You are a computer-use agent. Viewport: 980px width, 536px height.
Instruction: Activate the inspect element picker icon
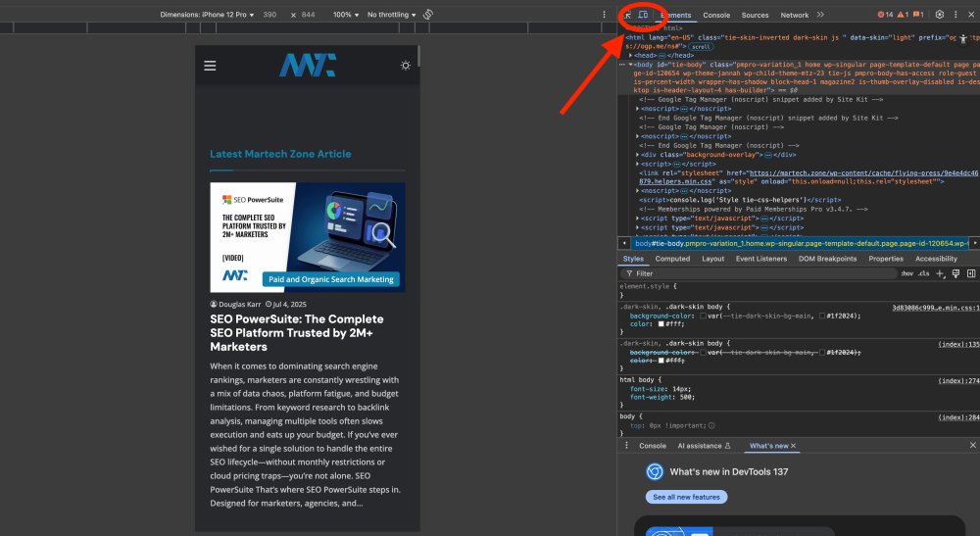pos(627,15)
